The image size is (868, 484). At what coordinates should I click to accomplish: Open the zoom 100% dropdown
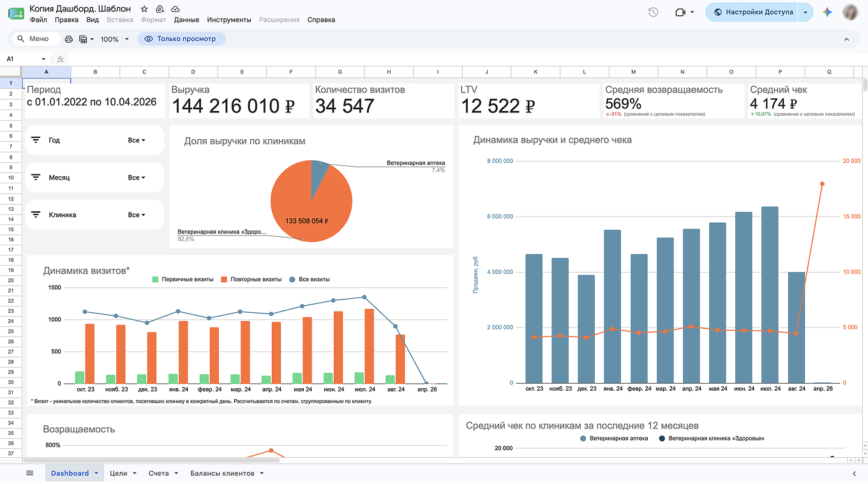(x=114, y=39)
